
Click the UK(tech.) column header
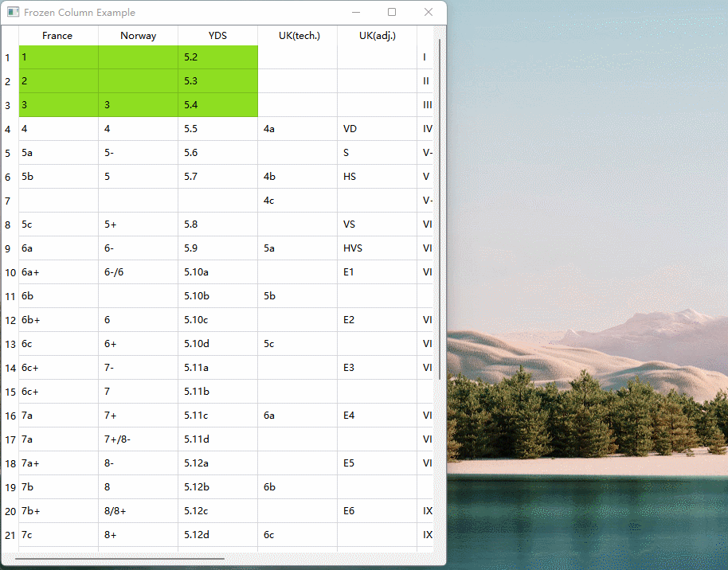click(299, 35)
